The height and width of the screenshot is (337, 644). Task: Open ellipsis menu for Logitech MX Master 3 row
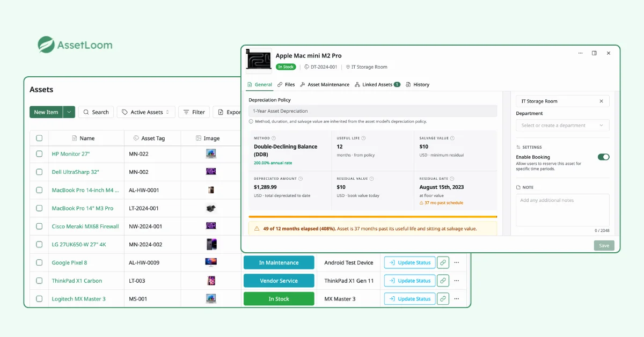(x=457, y=299)
